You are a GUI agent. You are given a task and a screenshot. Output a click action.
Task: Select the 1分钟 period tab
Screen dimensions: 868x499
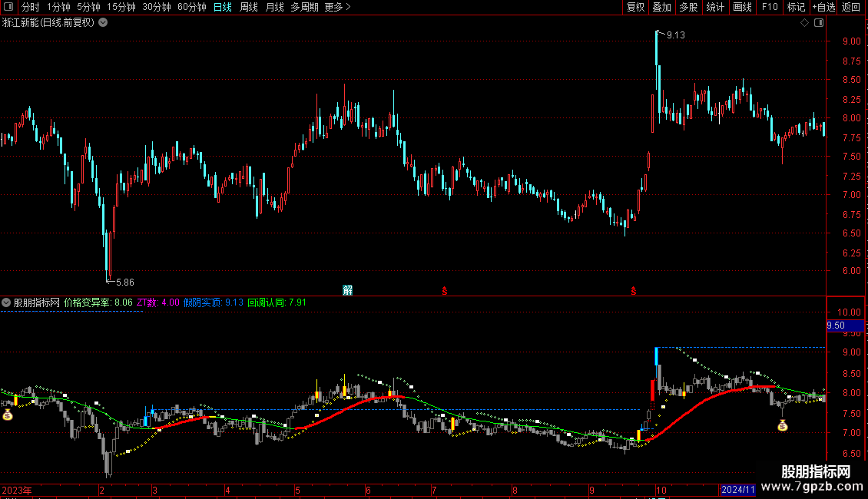click(x=58, y=7)
